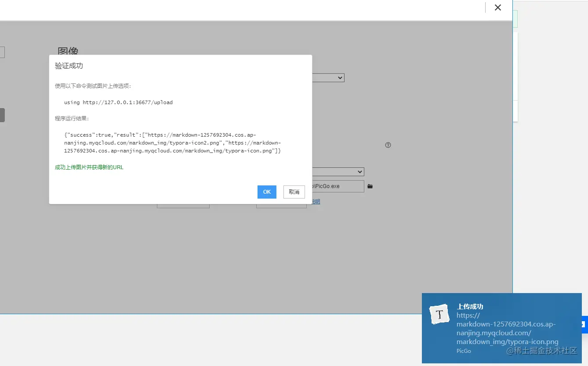This screenshot has width=588, height=366.
Task: Close the preferences window with the X
Action: [x=497, y=7]
